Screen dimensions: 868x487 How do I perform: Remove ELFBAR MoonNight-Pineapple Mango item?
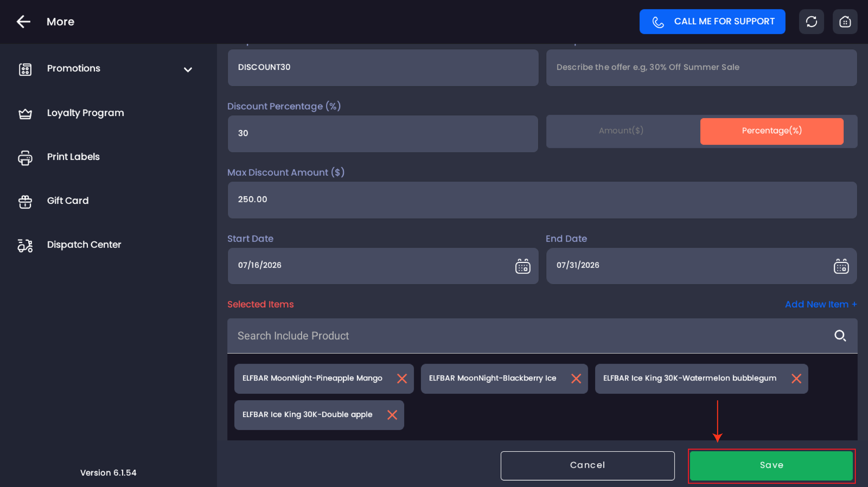[x=402, y=378]
